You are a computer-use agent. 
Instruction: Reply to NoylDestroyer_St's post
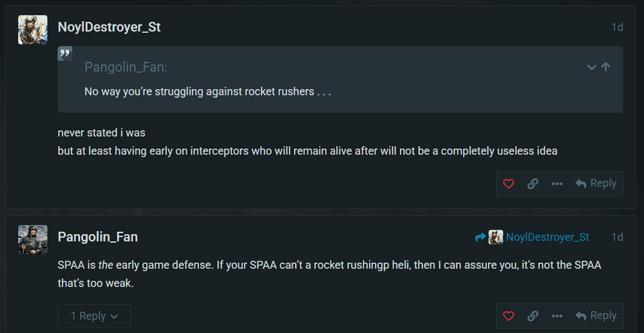pyautogui.click(x=596, y=184)
